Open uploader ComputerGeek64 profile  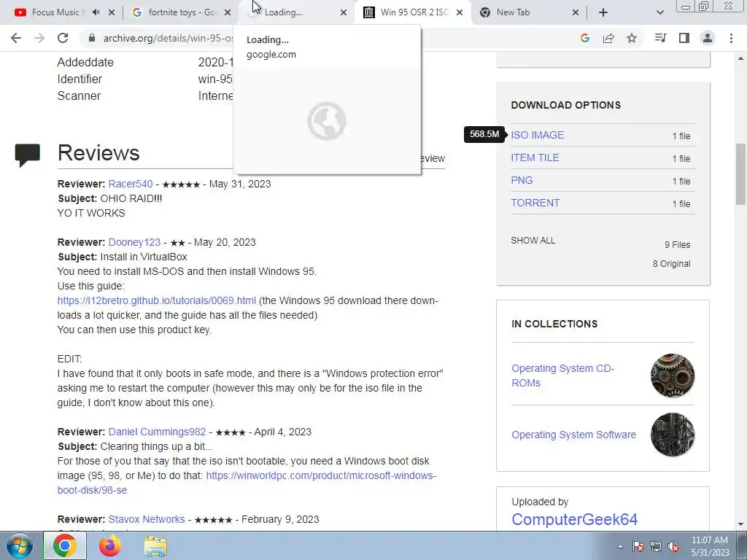point(574,519)
